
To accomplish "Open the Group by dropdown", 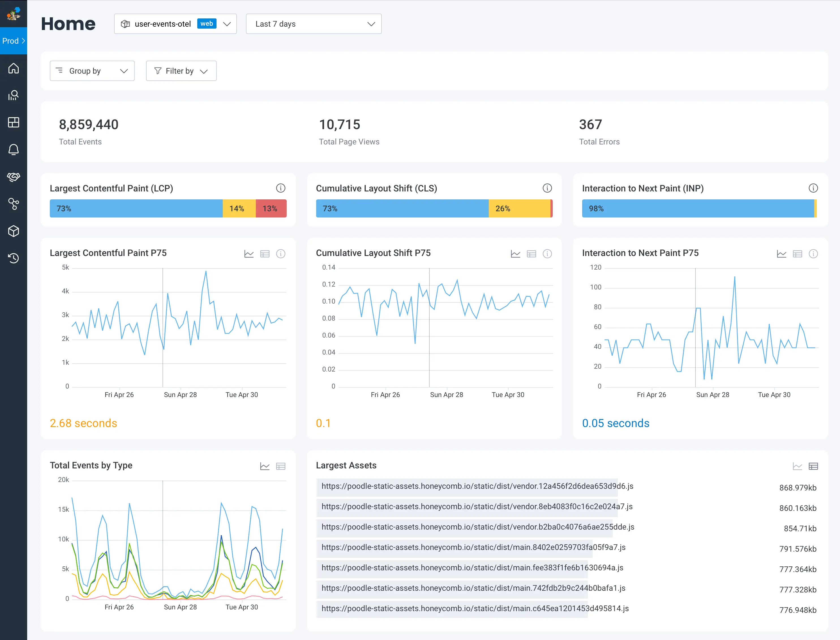I will (x=92, y=71).
